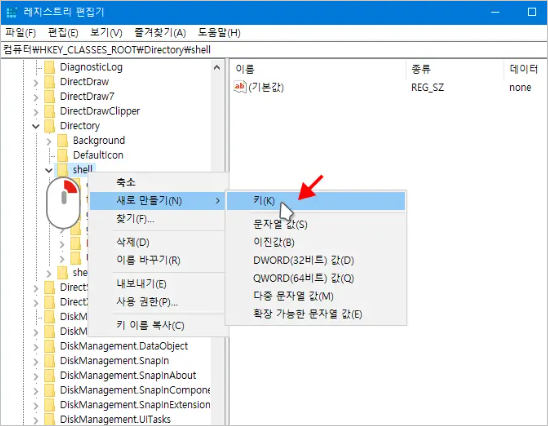The height and width of the screenshot is (426, 548).
Task: Click the Directory folder icon
Action: click(50, 126)
